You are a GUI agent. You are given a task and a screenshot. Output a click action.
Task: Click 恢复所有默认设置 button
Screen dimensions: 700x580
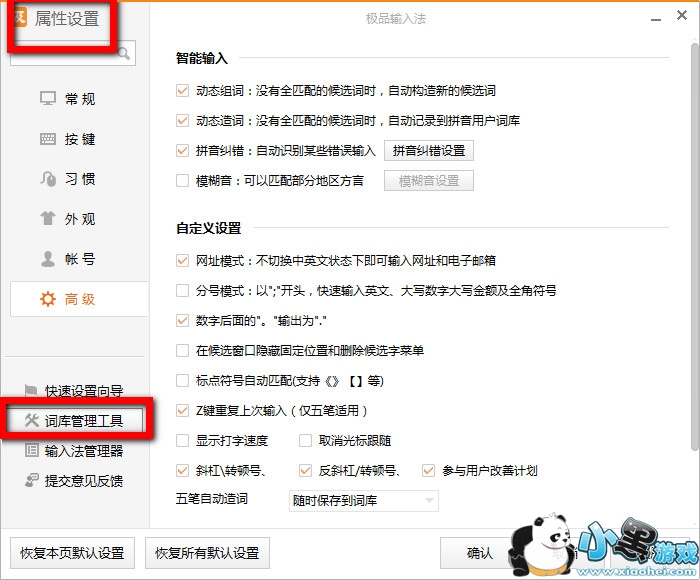207,553
